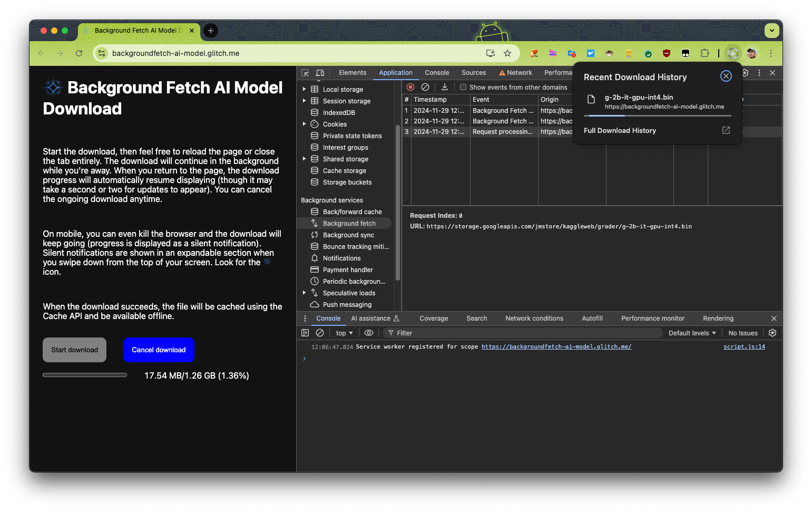
Task: Switch to the Sources tab
Action: click(473, 73)
